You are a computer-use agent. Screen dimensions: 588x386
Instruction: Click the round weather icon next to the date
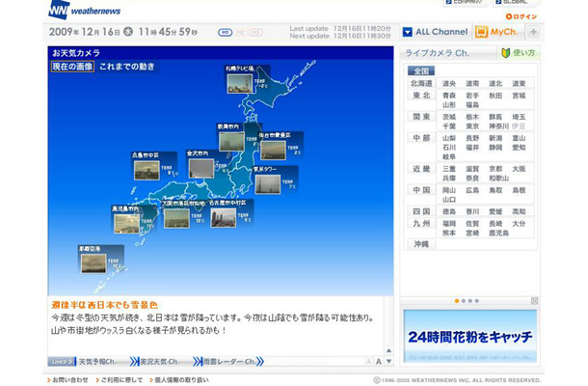click(x=128, y=32)
